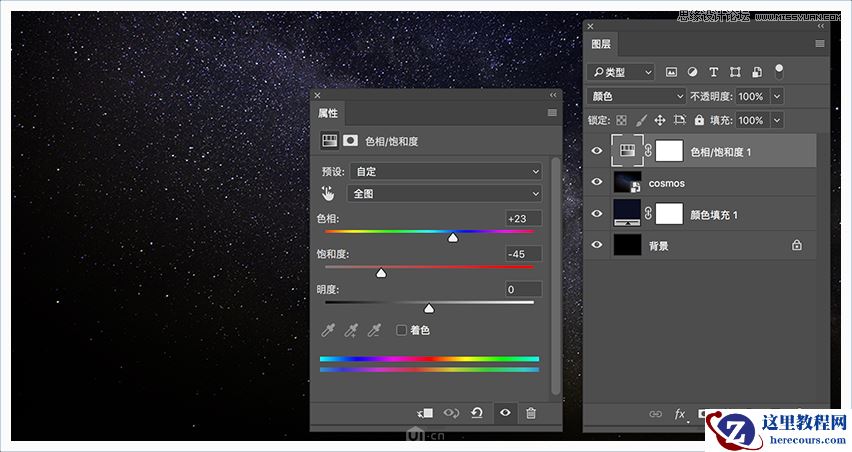Screen dimensions: 852x452
Task: Toggle layer filtering switch on
Action: [779, 71]
